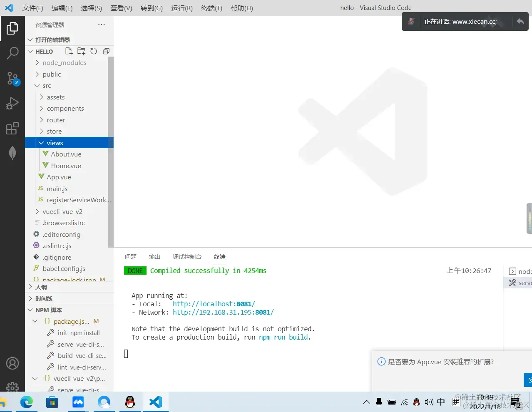The image size is (532, 412).
Task: Open the Accounts icon in activity bar
Action: coord(12,363)
